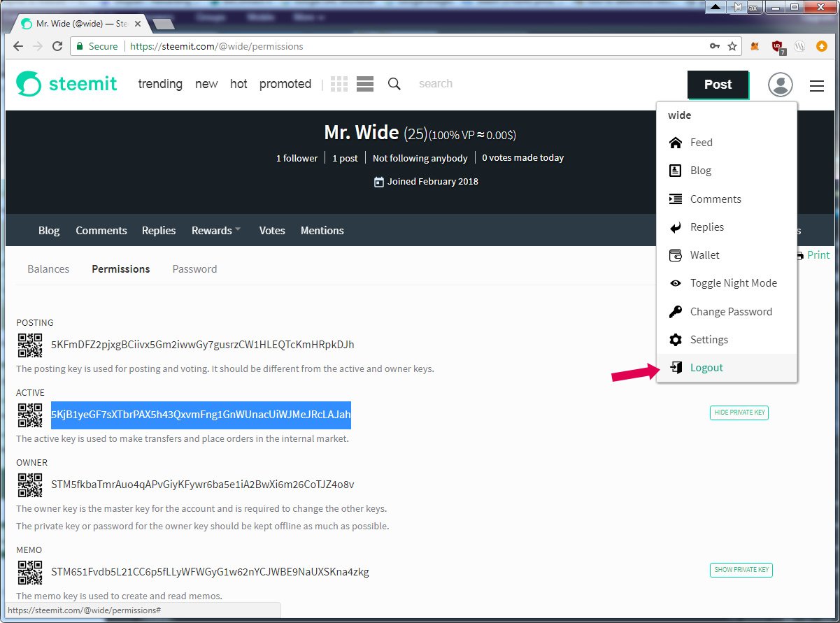Open the promoted posts link
The width and height of the screenshot is (840, 623).
(x=285, y=84)
